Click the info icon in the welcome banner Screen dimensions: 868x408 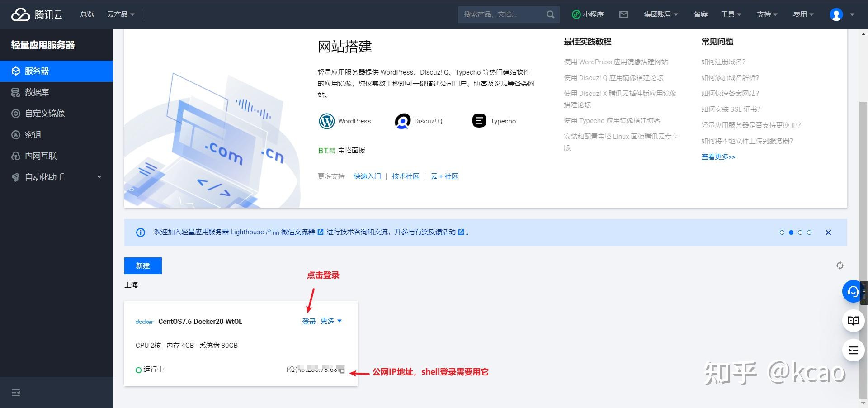click(141, 232)
